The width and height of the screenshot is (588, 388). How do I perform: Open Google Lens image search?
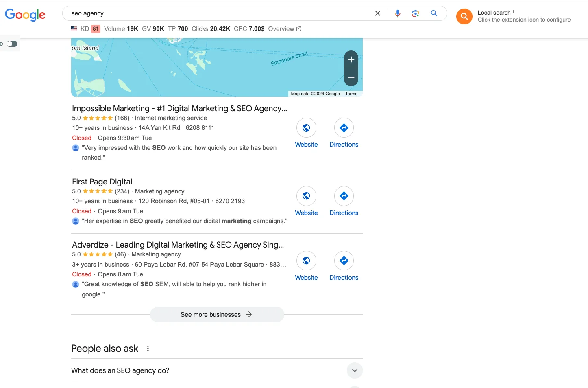pos(415,13)
